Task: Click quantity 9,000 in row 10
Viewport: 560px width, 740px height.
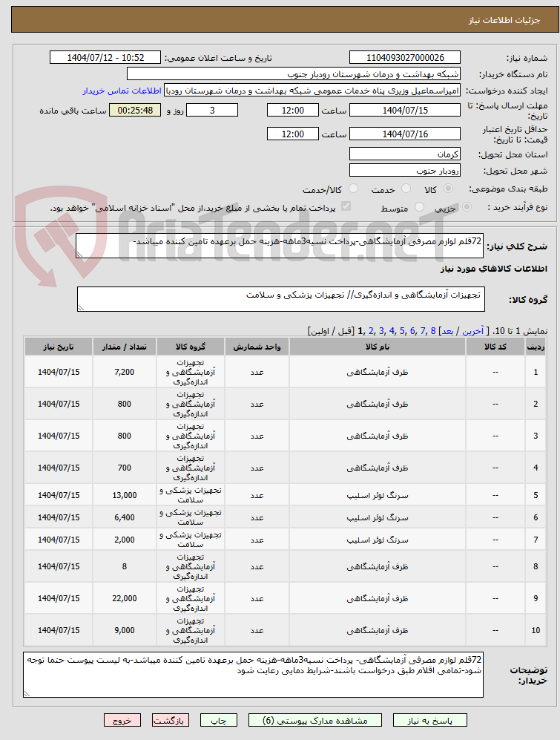Action: click(125, 630)
